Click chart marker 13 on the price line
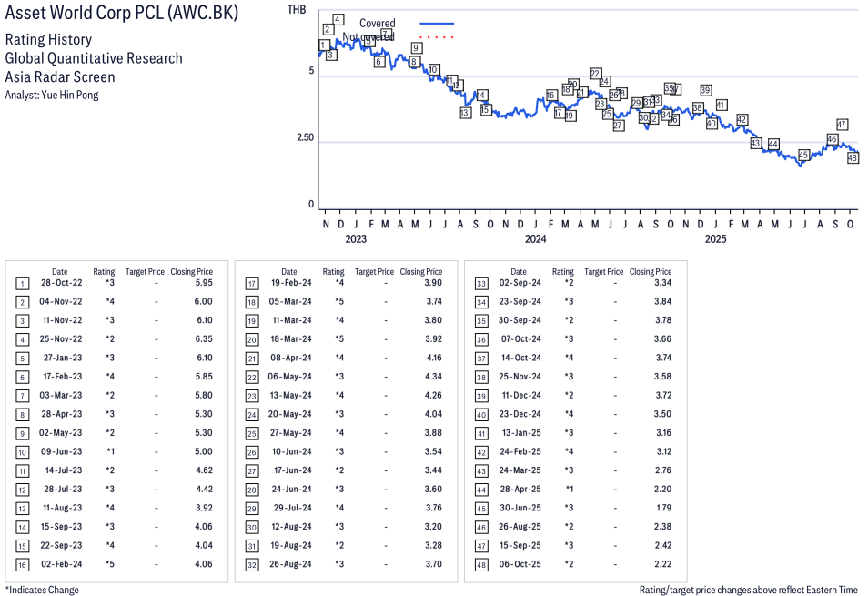The image size is (868, 596). 465,113
